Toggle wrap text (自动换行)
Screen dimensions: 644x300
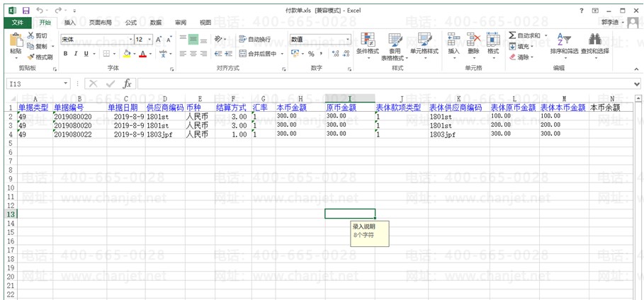[254, 40]
